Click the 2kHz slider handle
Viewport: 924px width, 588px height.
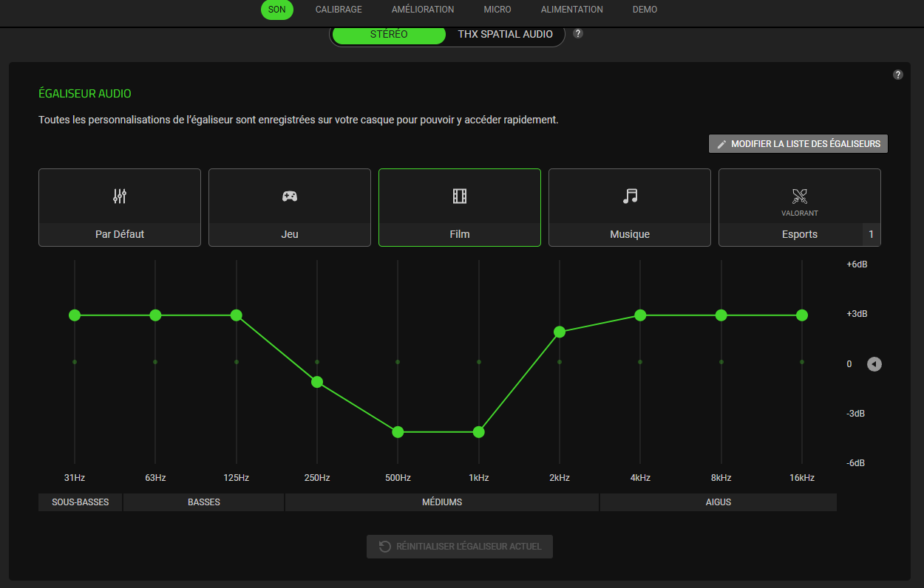(560, 332)
